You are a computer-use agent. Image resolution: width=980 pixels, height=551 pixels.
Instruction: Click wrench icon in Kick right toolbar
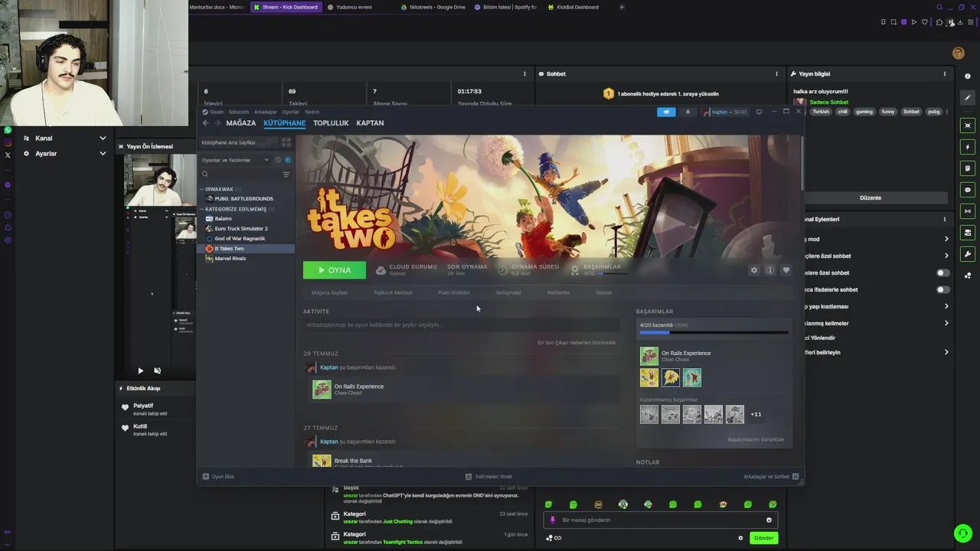(968, 254)
